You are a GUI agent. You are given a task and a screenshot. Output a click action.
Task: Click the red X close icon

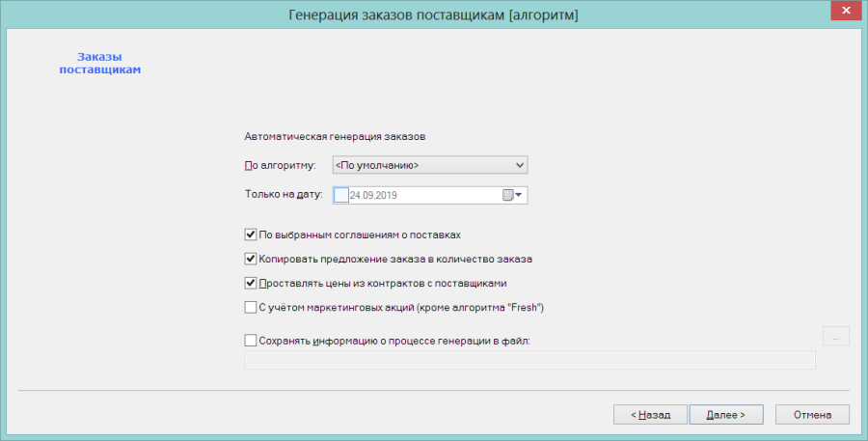point(846,11)
